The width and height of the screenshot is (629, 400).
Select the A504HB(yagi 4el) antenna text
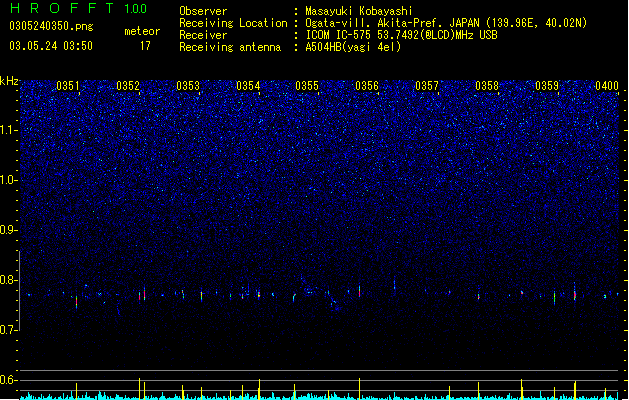tap(353, 47)
